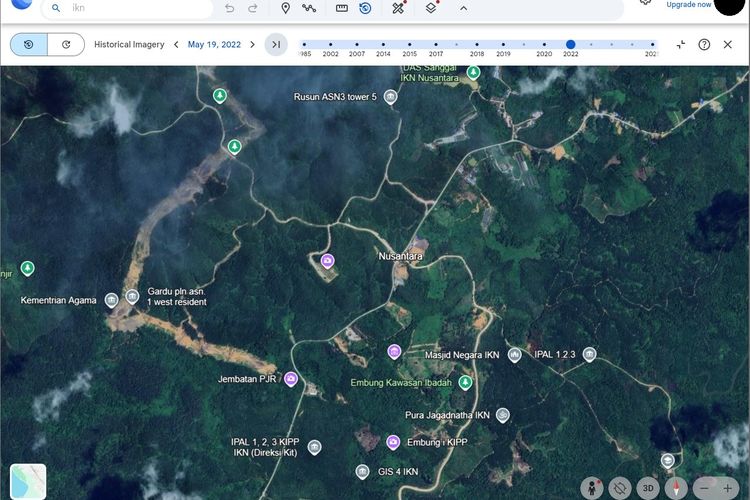Click the DAS Sanggai IKN Nusantara park marker

tap(474, 73)
